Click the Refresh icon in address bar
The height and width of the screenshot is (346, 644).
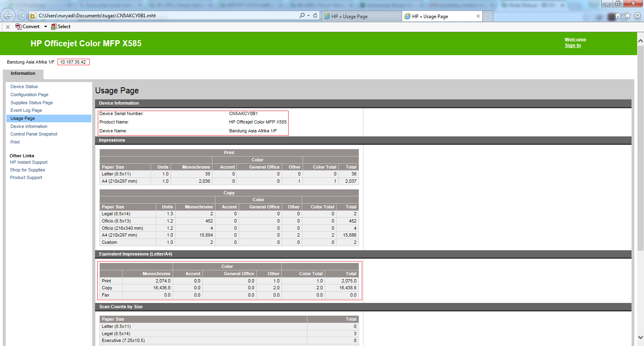pyautogui.click(x=315, y=16)
